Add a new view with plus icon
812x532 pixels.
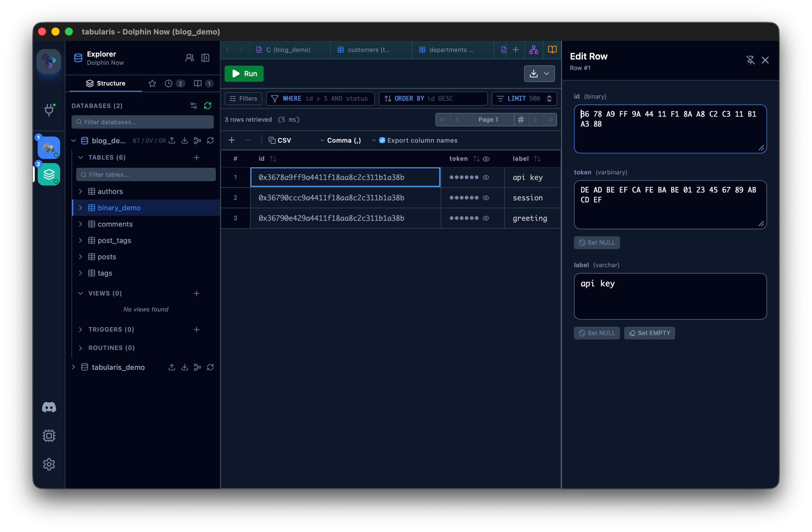[x=197, y=293]
